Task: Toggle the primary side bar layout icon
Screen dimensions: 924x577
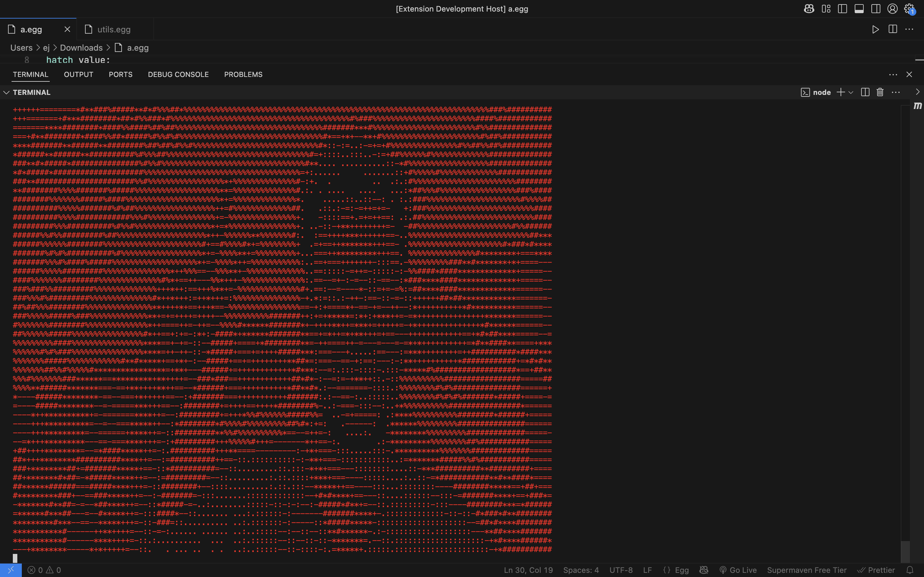Action: (x=842, y=9)
